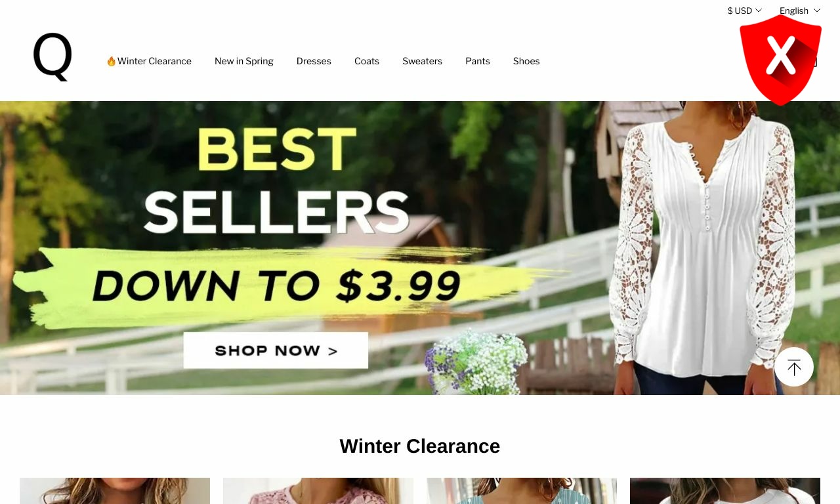Select Coats in the navigation bar
840x504 pixels.
(x=367, y=61)
